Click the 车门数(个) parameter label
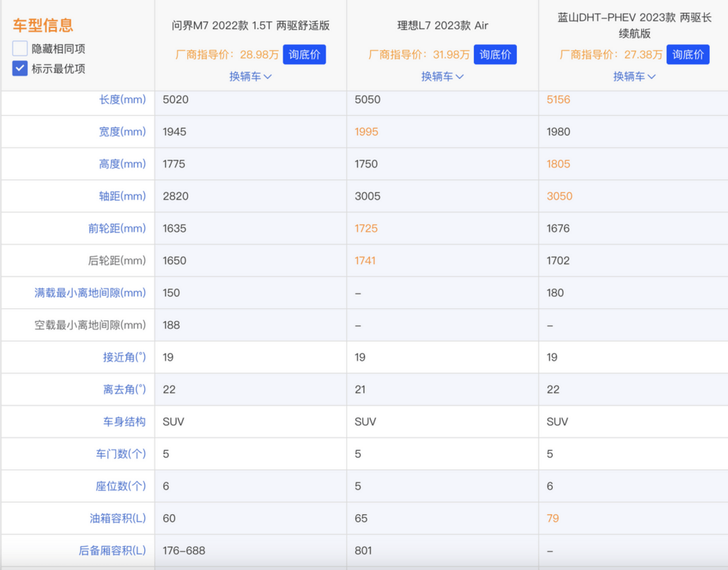The width and height of the screenshot is (728, 570). pyautogui.click(x=121, y=454)
